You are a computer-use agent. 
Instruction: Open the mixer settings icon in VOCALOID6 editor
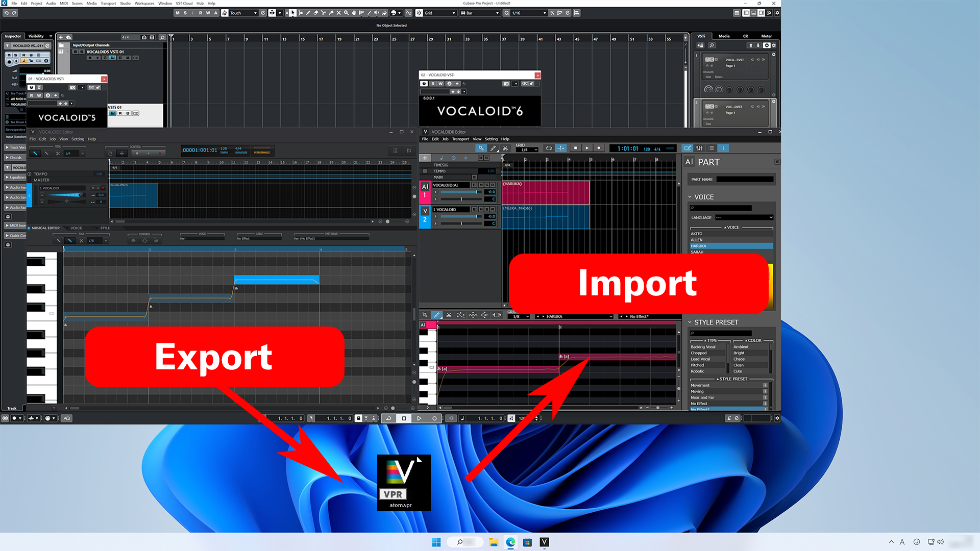(x=699, y=148)
